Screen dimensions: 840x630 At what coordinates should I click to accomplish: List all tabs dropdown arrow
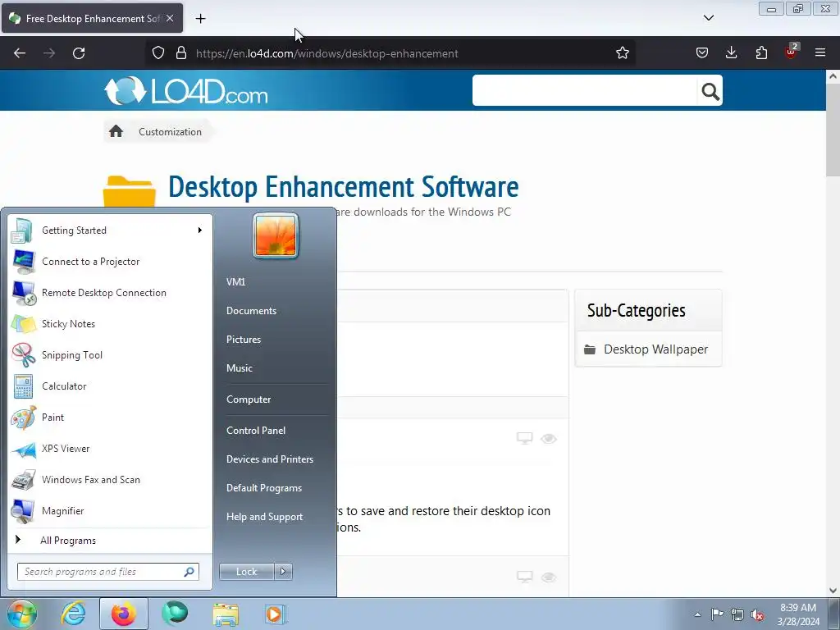[708, 18]
